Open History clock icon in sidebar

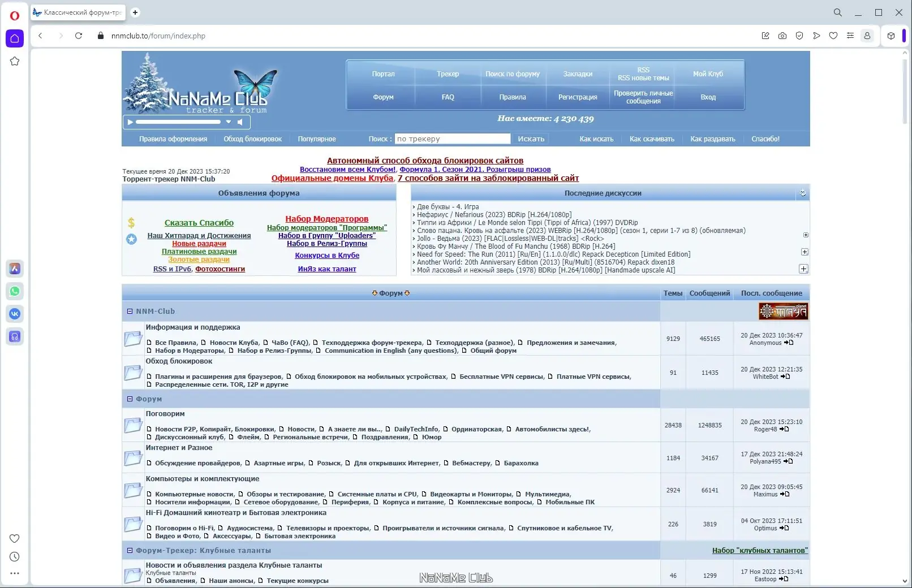coord(15,556)
